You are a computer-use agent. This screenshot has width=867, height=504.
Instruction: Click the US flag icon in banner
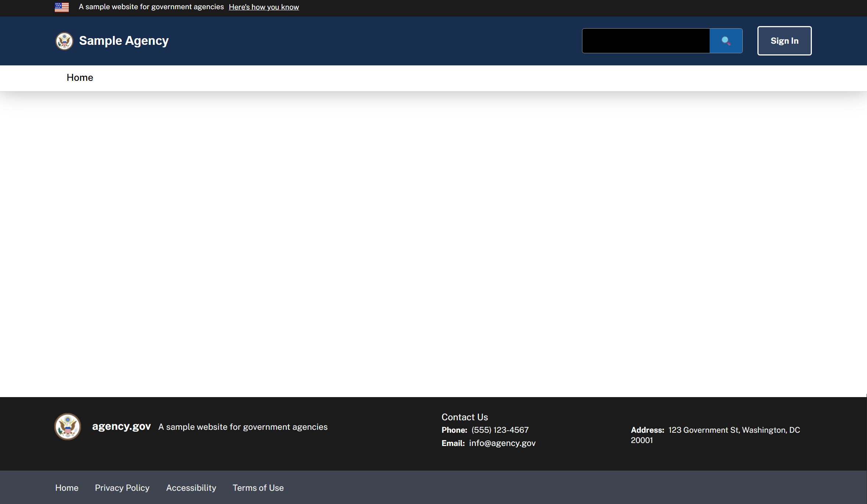coord(62,7)
